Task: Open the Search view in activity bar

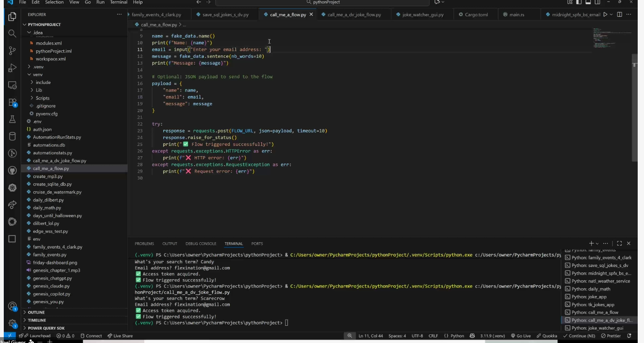Action: [12, 34]
